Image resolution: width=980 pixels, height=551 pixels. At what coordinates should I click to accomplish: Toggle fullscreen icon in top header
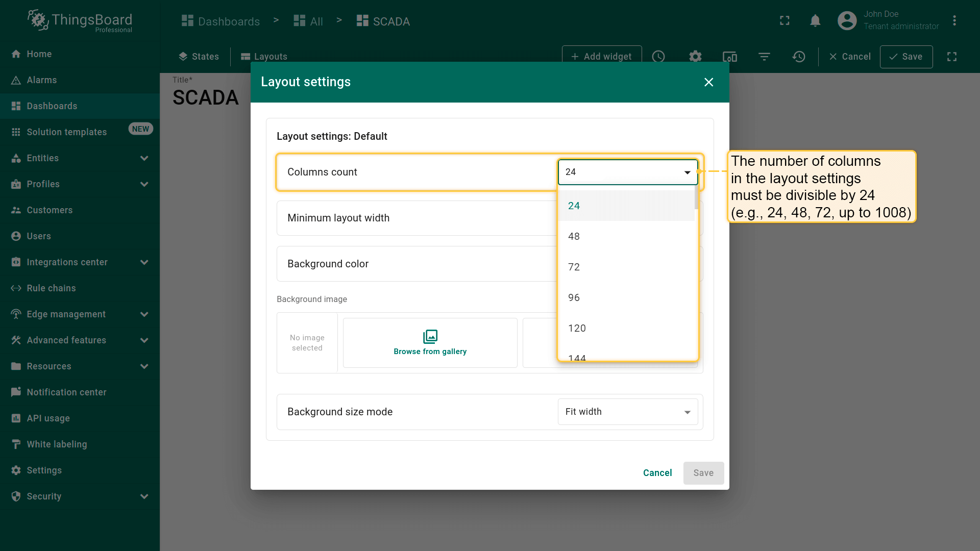[785, 21]
